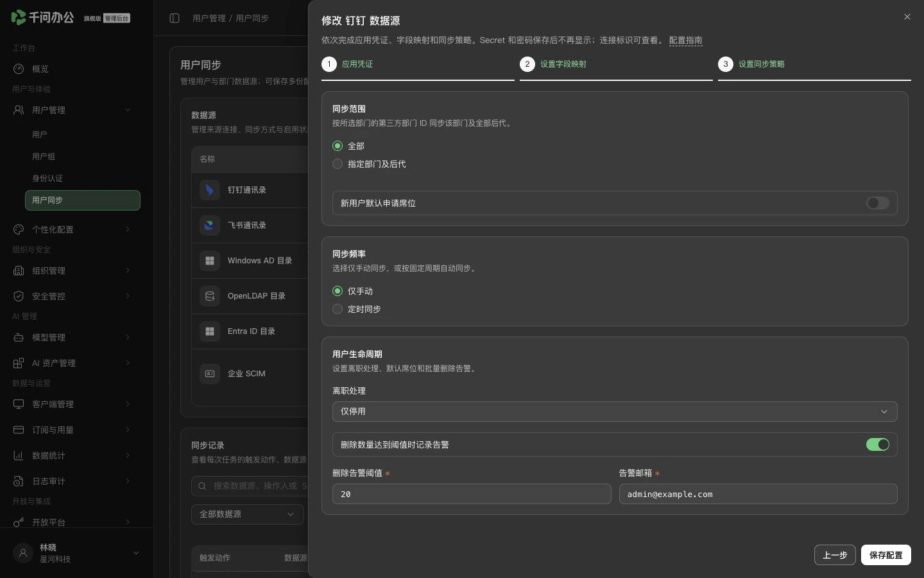The image size is (924, 578).
Task: Click 用户管理 breadcrumb link
Action: pos(209,18)
